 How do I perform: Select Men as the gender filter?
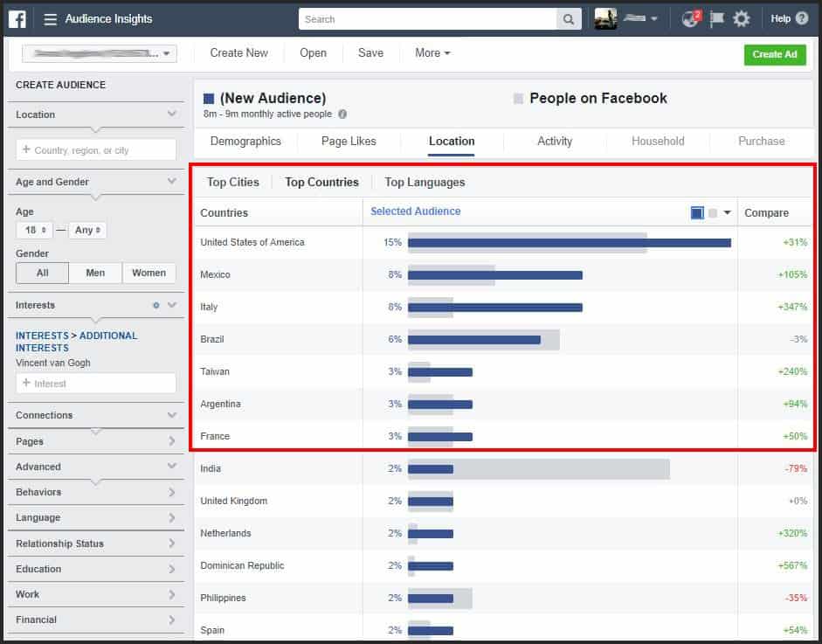coord(95,273)
